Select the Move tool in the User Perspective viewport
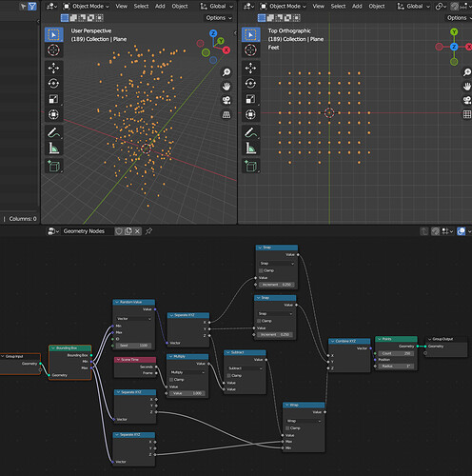The width and height of the screenshot is (472, 476). coord(53,68)
